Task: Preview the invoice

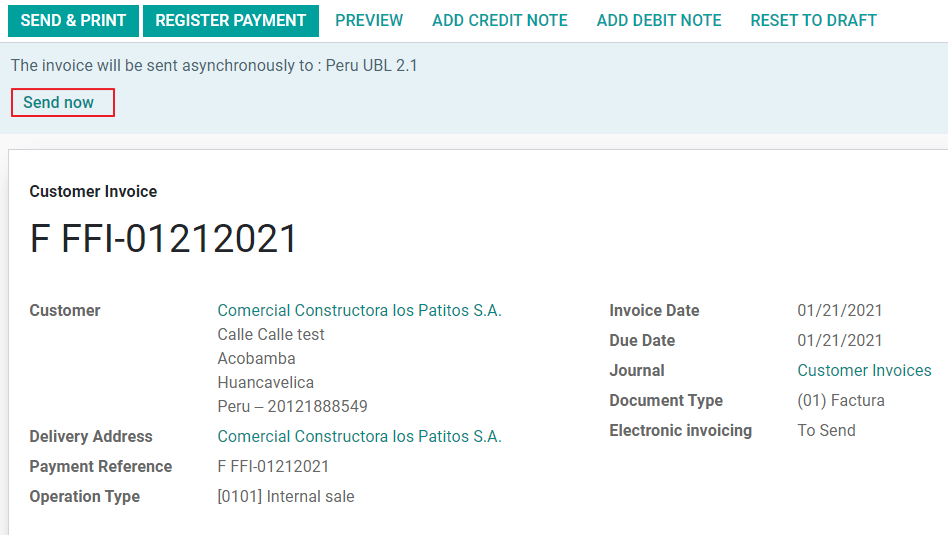Action: coord(369,20)
